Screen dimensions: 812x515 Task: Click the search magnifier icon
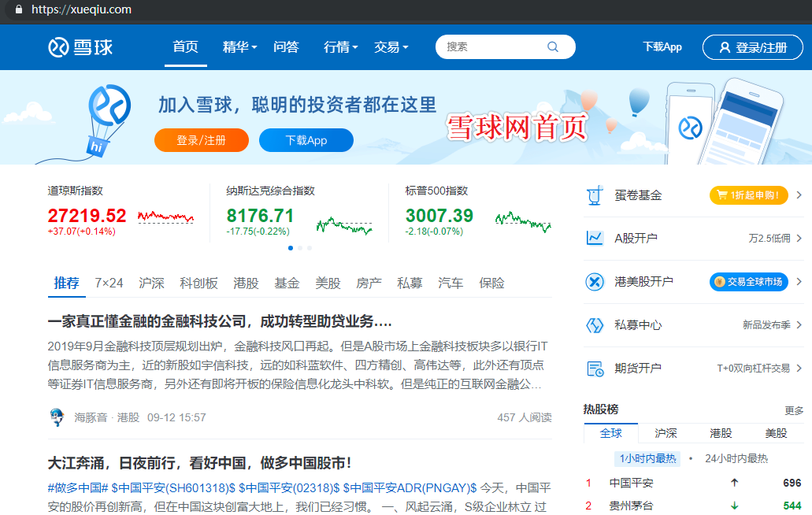(553, 47)
